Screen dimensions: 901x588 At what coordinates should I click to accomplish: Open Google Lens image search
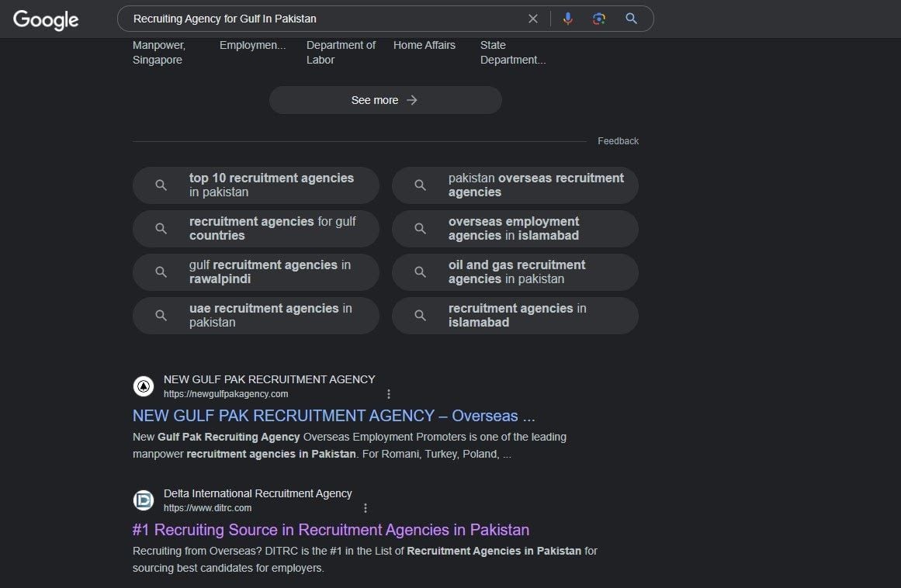click(x=598, y=19)
